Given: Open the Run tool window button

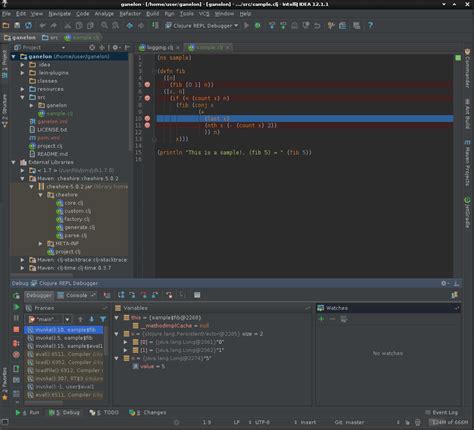Looking at the screenshot, I should 27,413.
